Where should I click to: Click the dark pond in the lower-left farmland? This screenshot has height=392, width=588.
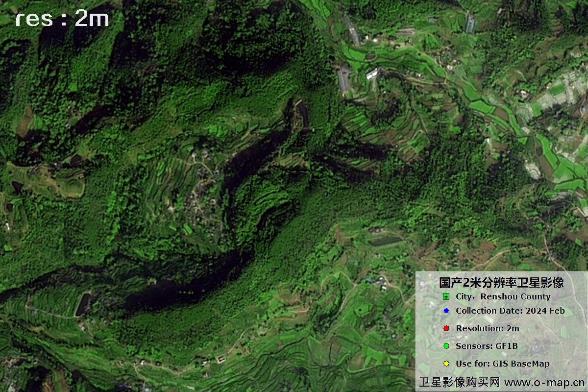(83, 303)
